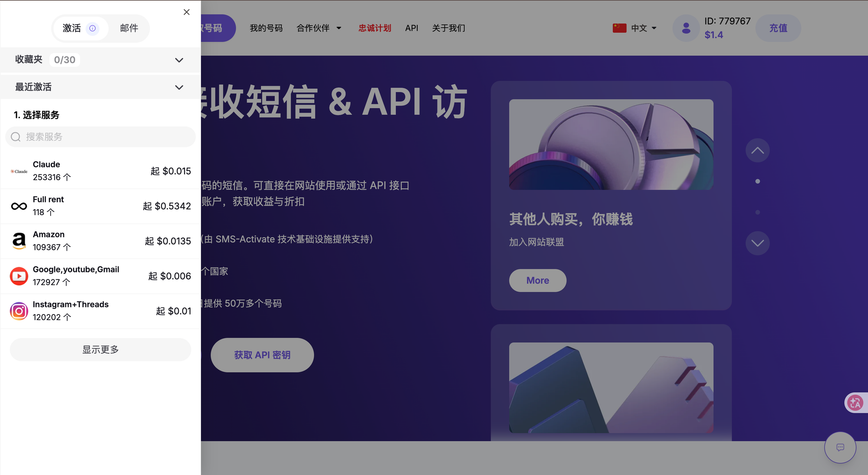Switch to the 邮件 tab

pyautogui.click(x=129, y=28)
